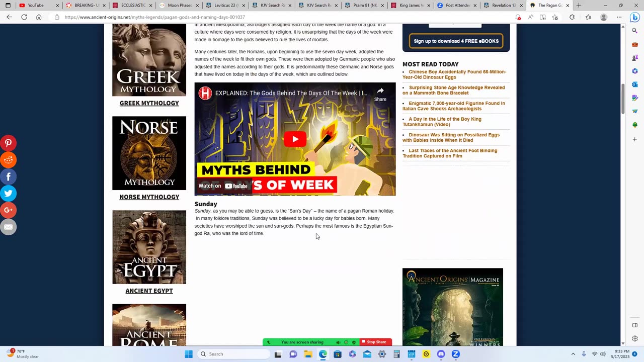Open File Explorer from the taskbar

[x=308, y=354]
